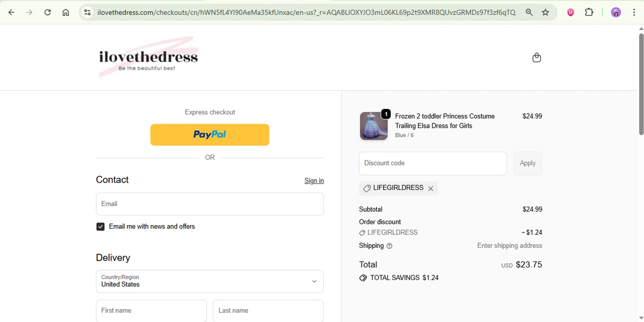Click the ilovethedress logo

coord(149,57)
